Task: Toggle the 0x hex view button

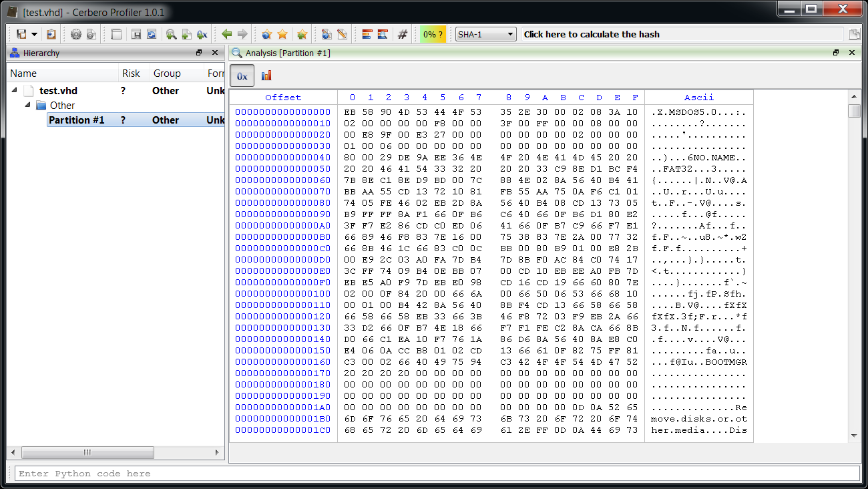Action: (x=242, y=76)
